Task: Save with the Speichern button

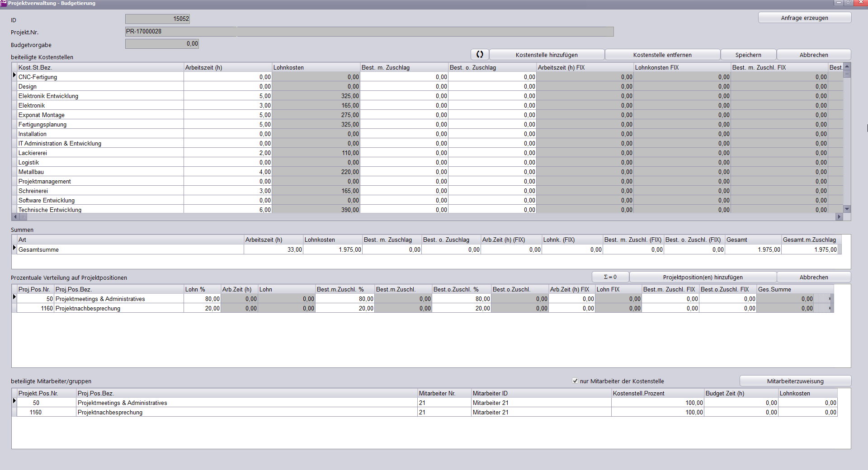Action: (748, 55)
